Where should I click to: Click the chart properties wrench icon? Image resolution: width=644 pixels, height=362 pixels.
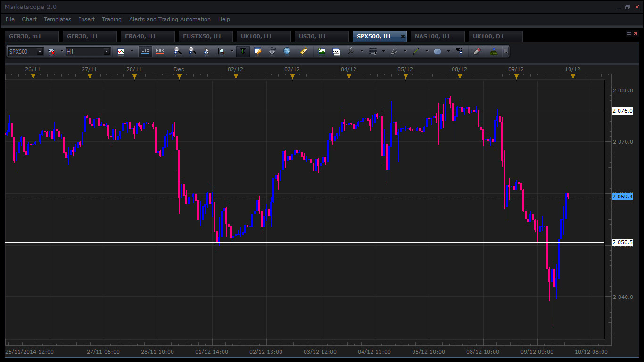pyautogui.click(x=257, y=51)
